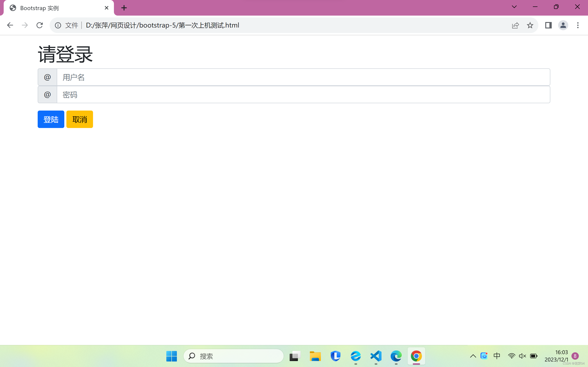Focus the 用户名 input field
The height and width of the screenshot is (367, 588).
[303, 77]
